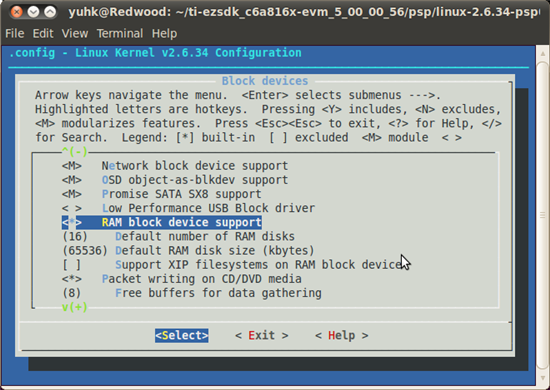The width and height of the screenshot is (550, 390).
Task: Click the terminal vertical scrollbar thumb
Action: (543, 215)
